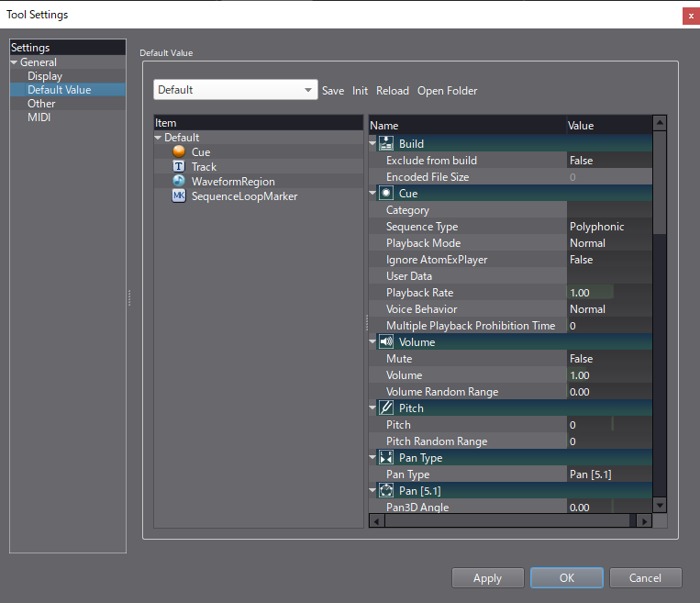Click Pitch Random Range 0 value
Viewport: 700px width, 603px height.
[x=609, y=441]
